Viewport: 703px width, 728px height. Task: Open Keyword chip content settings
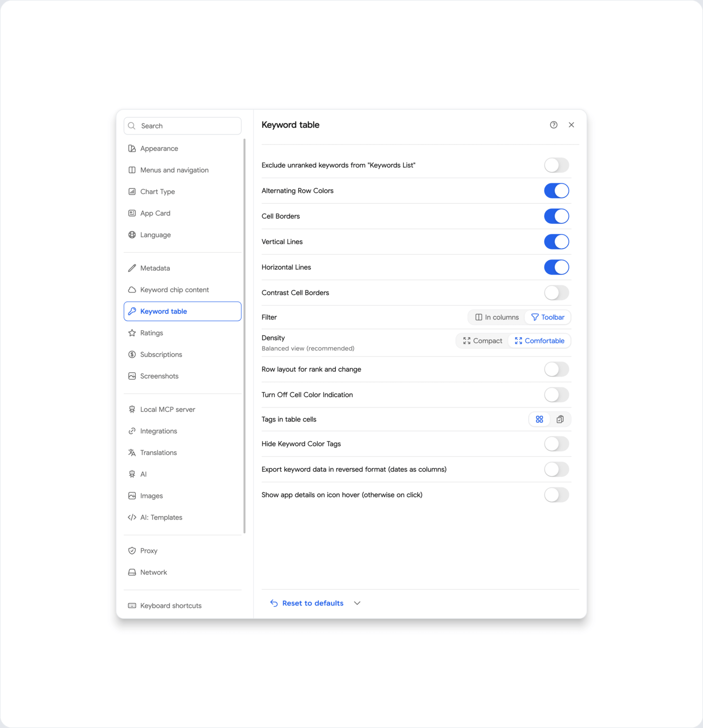[x=183, y=290]
